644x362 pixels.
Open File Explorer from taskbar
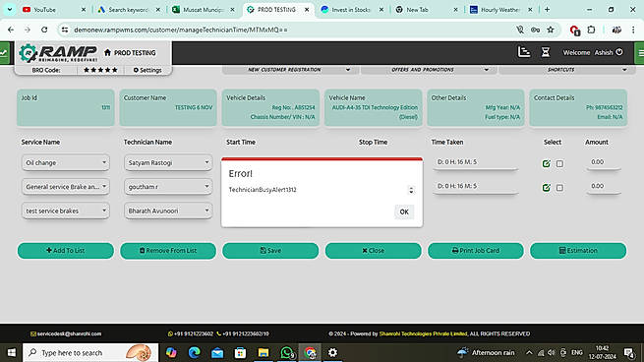tap(263, 352)
